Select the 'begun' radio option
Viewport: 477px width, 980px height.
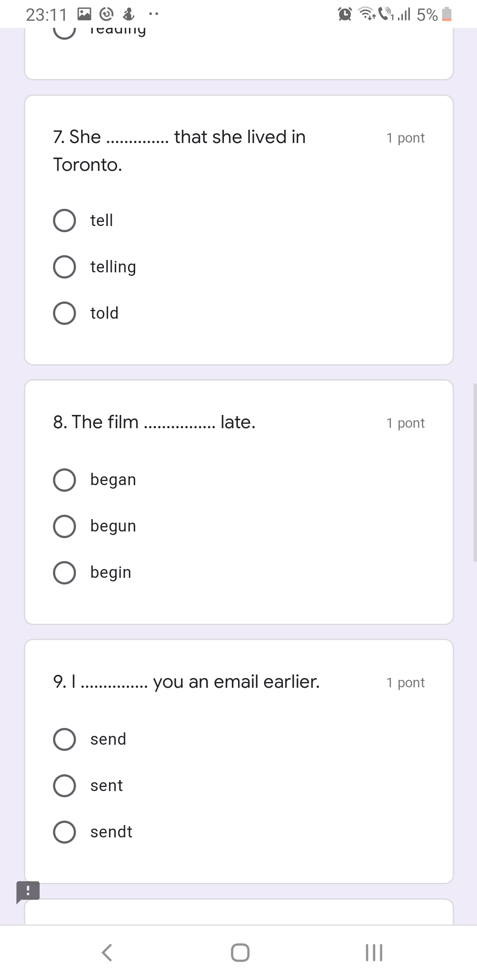(64, 526)
